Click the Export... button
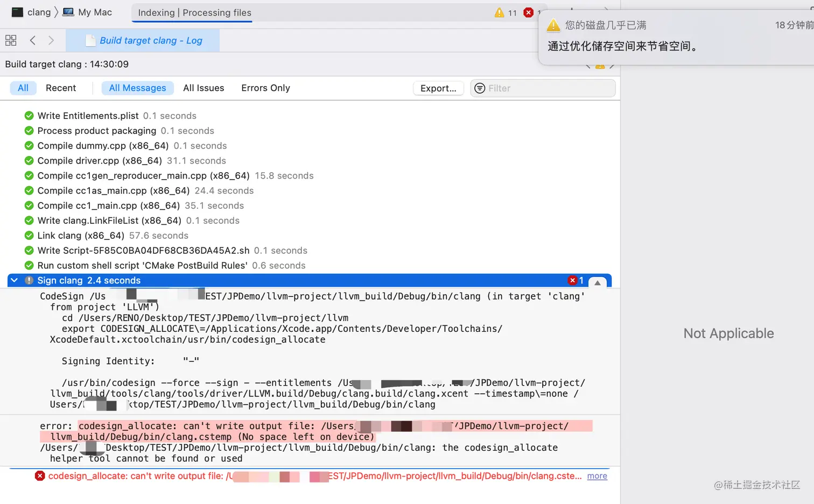 (438, 88)
